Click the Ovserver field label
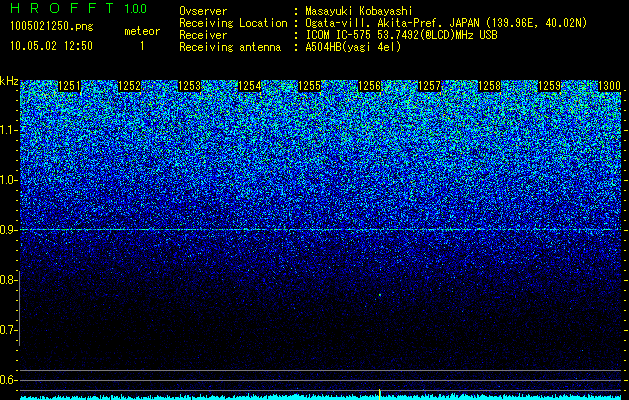 (203, 11)
